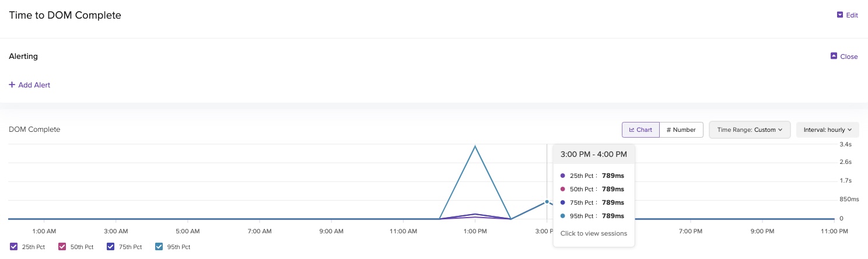The width and height of the screenshot is (868, 259).
Task: Click the highlighted 3:00 PM data point
Action: (547, 202)
